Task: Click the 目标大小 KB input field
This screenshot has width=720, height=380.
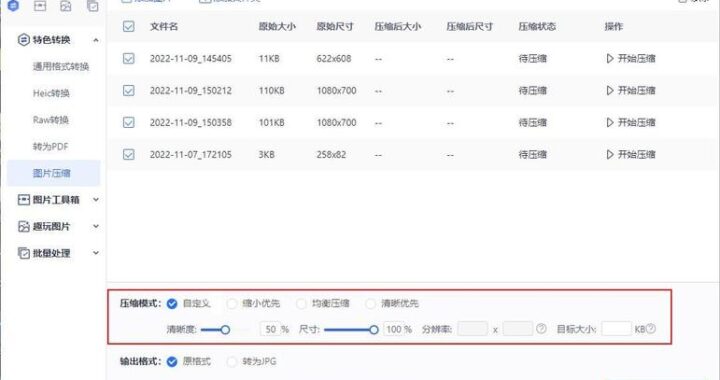Action: (x=616, y=329)
